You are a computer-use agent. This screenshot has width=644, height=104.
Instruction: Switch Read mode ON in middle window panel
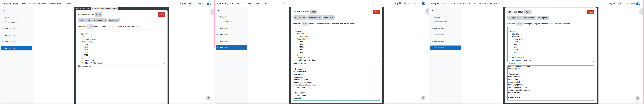coord(315,17)
